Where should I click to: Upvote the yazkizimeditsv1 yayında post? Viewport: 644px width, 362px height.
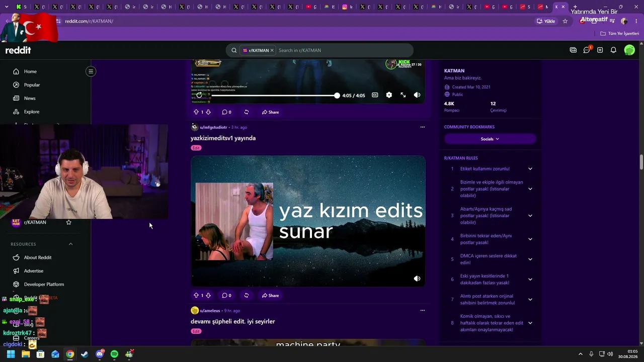pos(196,296)
